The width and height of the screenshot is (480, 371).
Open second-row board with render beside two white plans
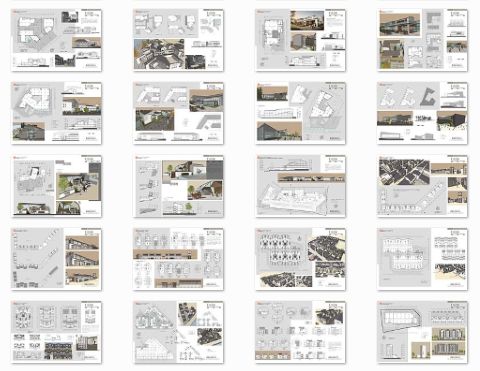pos(300,113)
